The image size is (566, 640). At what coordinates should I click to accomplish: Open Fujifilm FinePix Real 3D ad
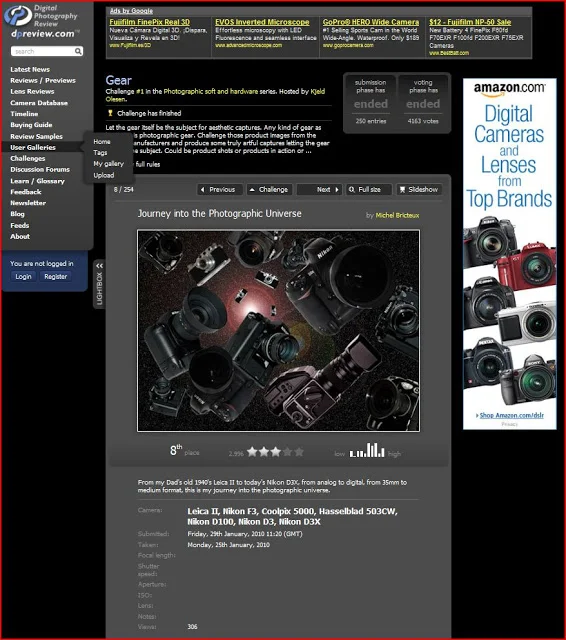(x=149, y=22)
